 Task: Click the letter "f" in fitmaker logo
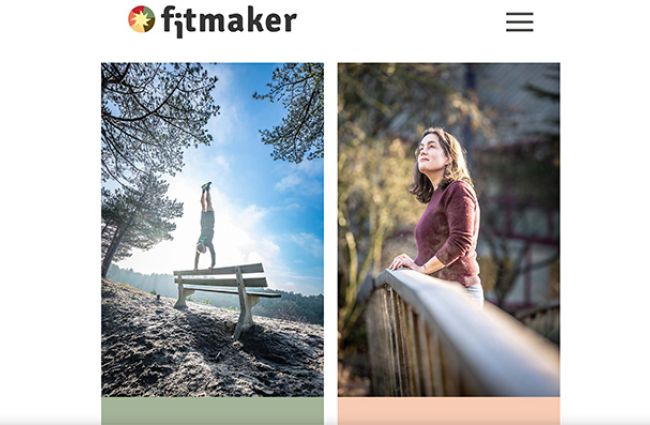pyautogui.click(x=168, y=19)
